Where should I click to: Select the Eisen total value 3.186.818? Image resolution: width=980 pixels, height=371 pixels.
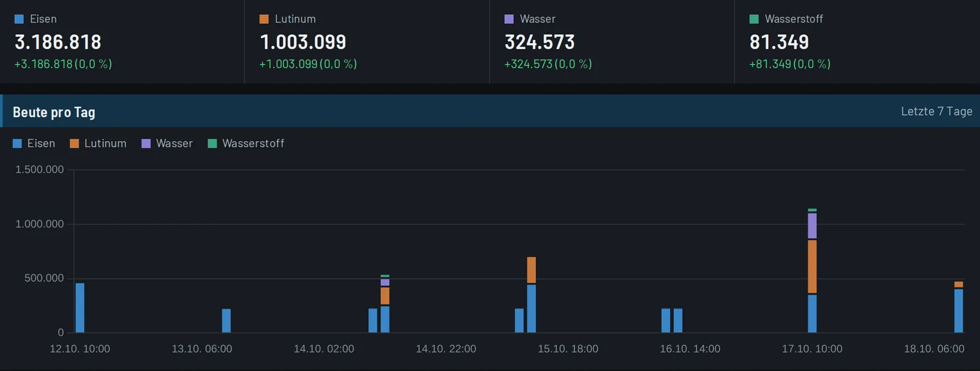click(58, 42)
